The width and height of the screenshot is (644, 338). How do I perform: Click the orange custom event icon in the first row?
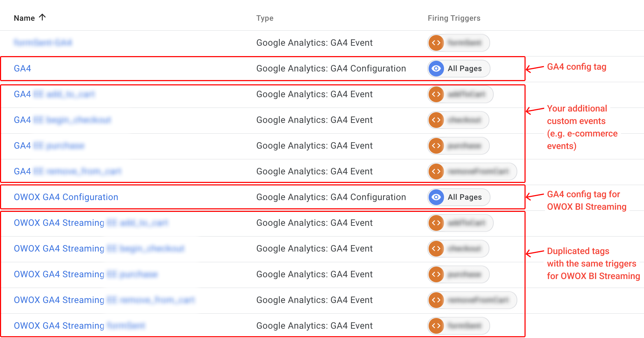pyautogui.click(x=436, y=43)
